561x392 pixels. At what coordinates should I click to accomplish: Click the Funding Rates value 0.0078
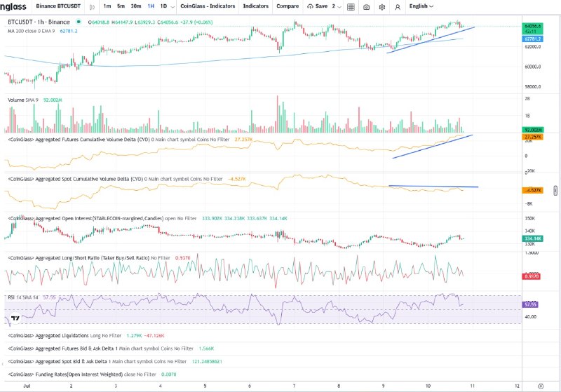[x=169, y=374]
